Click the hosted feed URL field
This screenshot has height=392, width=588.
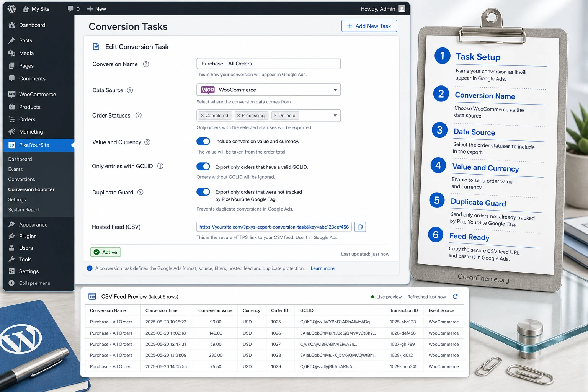pyautogui.click(x=274, y=227)
